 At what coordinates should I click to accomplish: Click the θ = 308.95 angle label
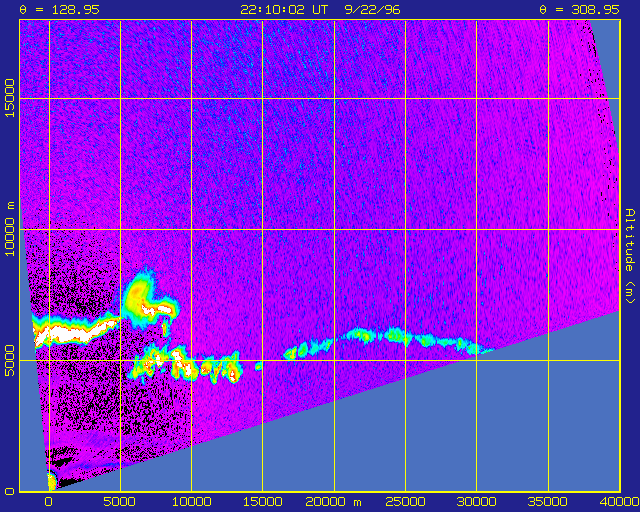click(x=579, y=9)
